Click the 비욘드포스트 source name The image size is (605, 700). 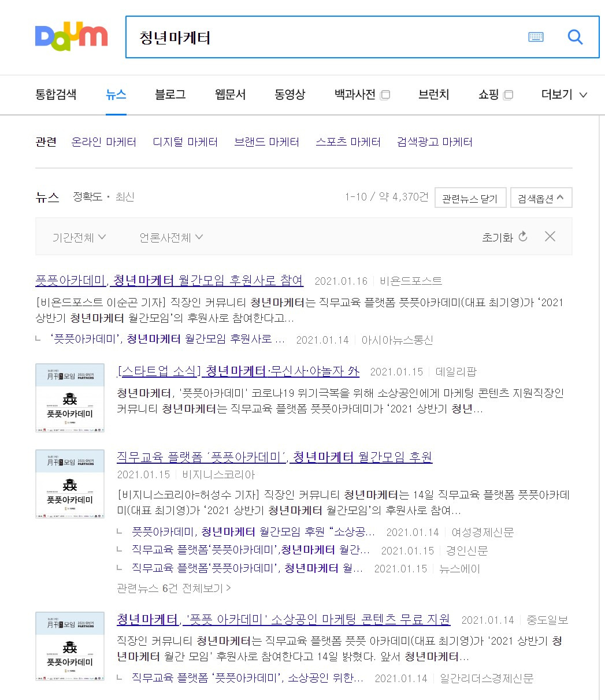point(411,281)
